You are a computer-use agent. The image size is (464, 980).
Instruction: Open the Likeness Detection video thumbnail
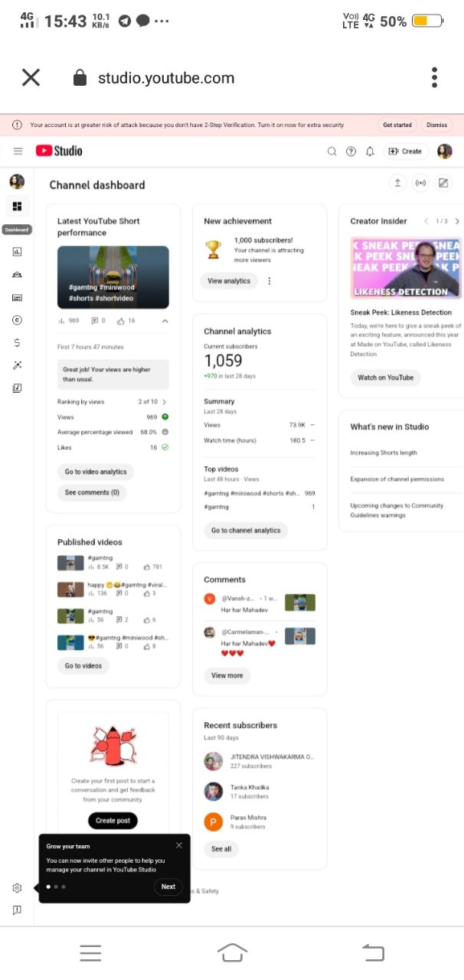click(406, 267)
